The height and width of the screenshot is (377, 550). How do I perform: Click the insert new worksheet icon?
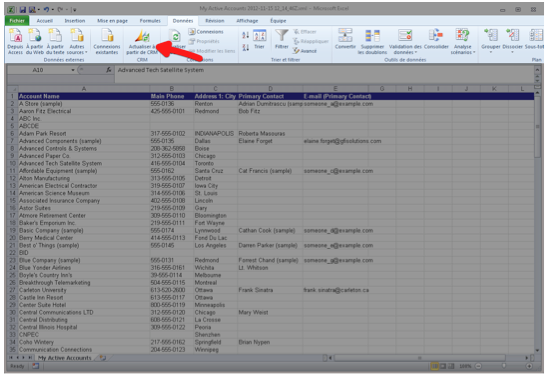(x=102, y=358)
